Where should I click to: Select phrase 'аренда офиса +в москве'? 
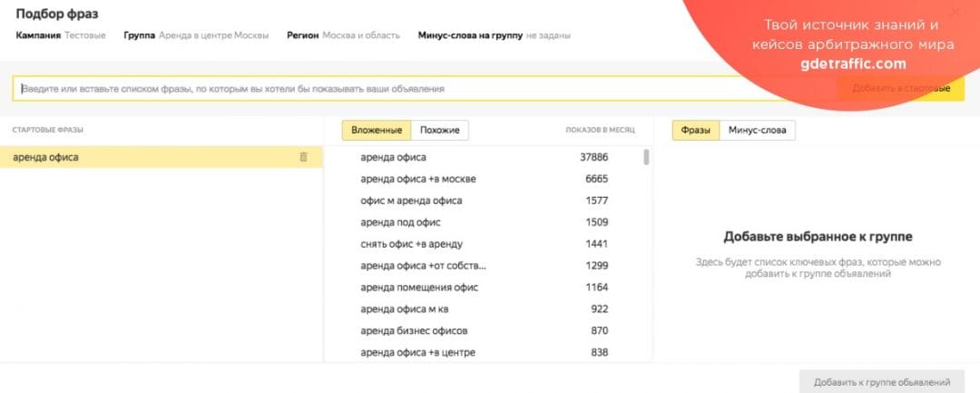coord(418,180)
